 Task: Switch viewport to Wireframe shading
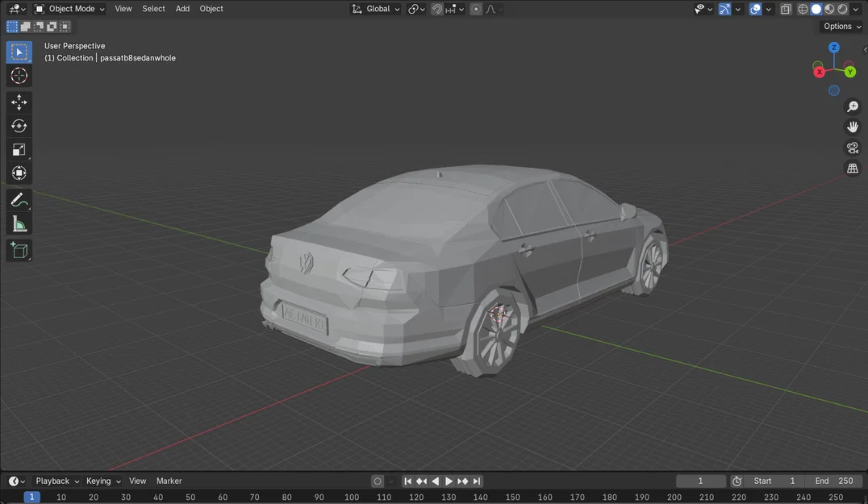(x=803, y=9)
